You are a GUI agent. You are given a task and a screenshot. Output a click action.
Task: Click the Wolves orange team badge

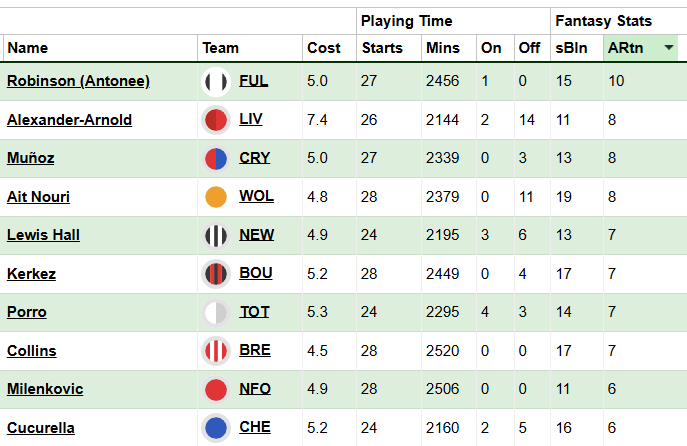[216, 197]
